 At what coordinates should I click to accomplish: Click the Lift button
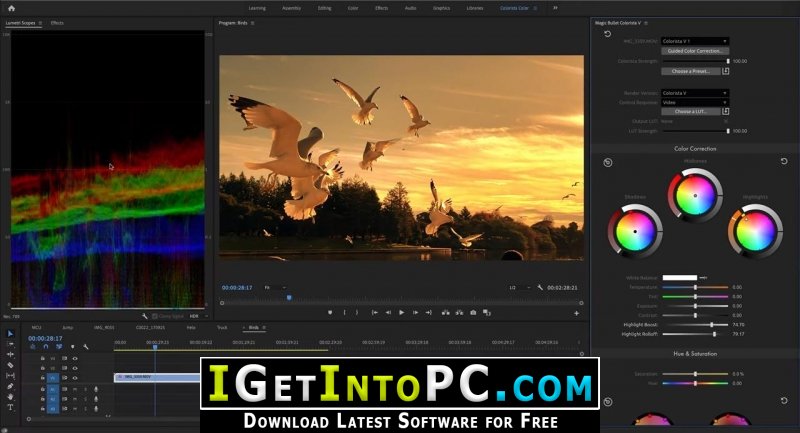[x=445, y=313]
